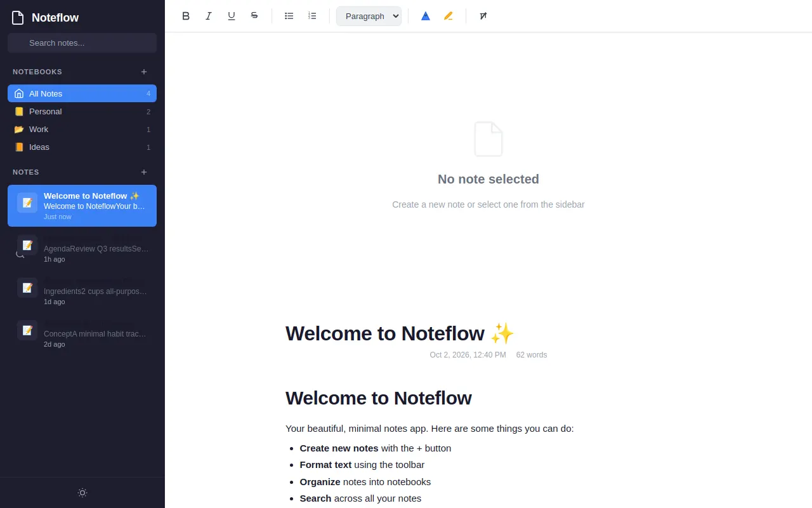Underline the selected text
The image size is (812, 508).
click(x=232, y=16)
